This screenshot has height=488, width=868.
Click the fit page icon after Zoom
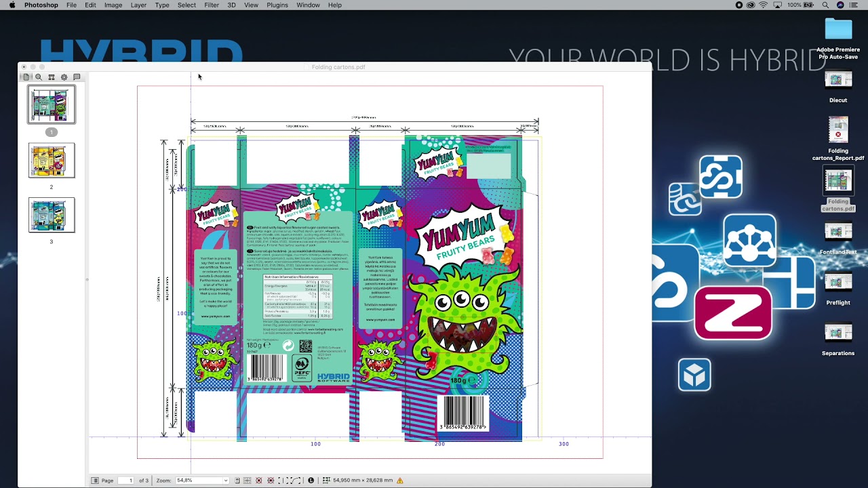[237, 481]
